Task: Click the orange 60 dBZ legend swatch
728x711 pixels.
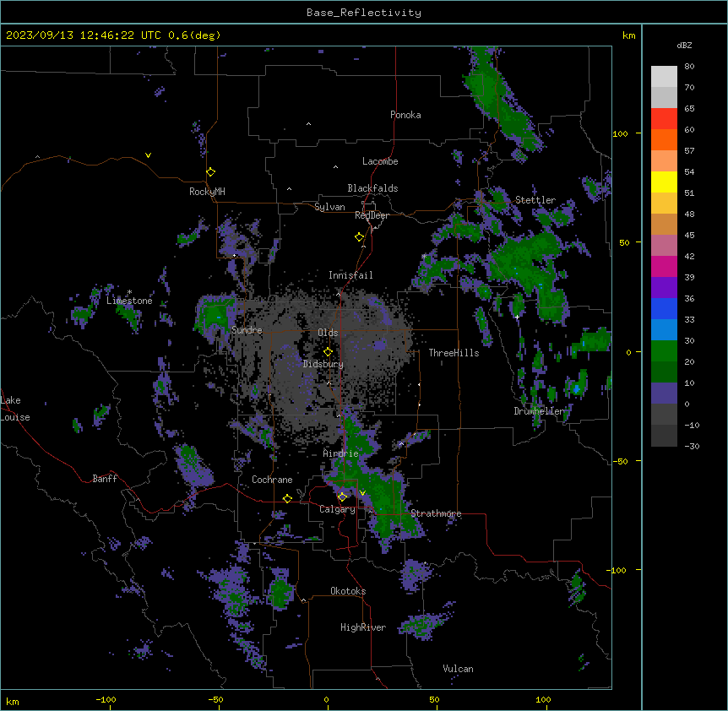Action: click(664, 139)
